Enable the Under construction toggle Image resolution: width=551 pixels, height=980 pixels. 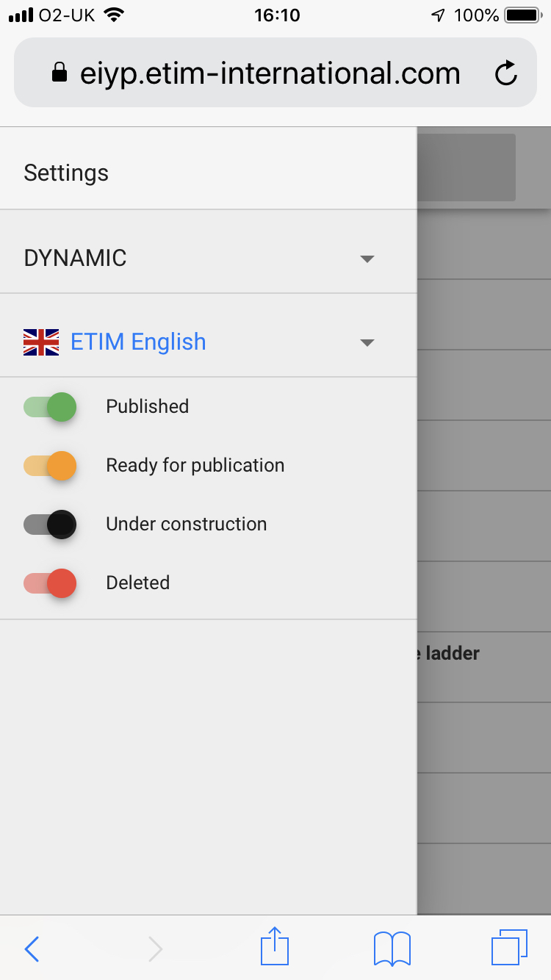48,524
